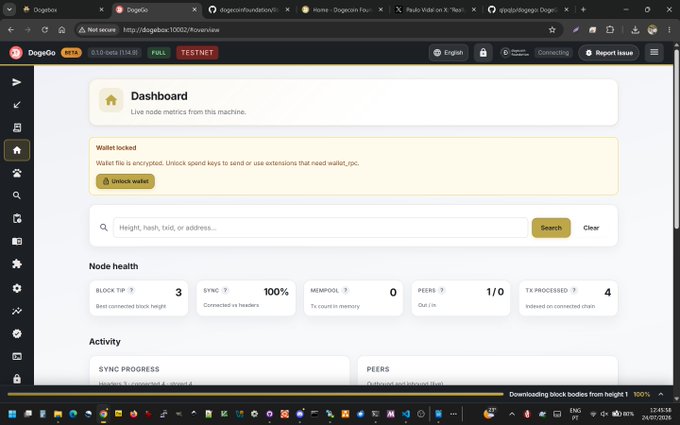Click the Unlock wallet button
The image size is (680, 425).
coord(125,181)
